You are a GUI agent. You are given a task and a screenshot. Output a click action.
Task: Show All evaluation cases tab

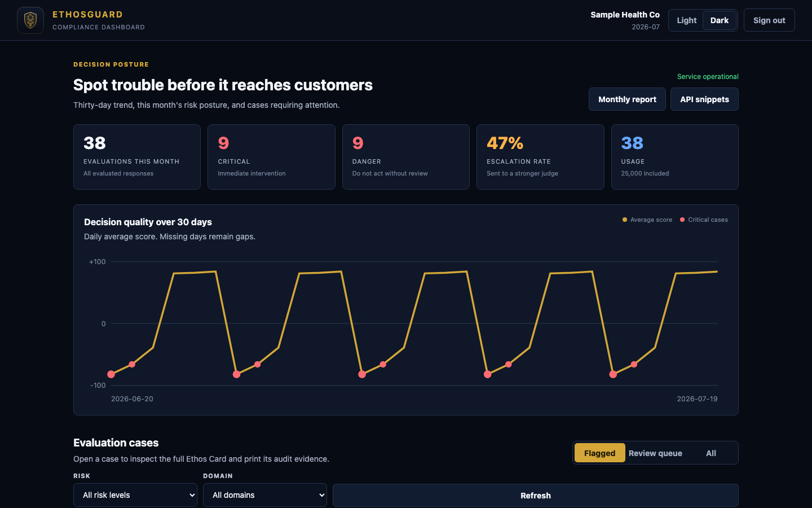(711, 453)
